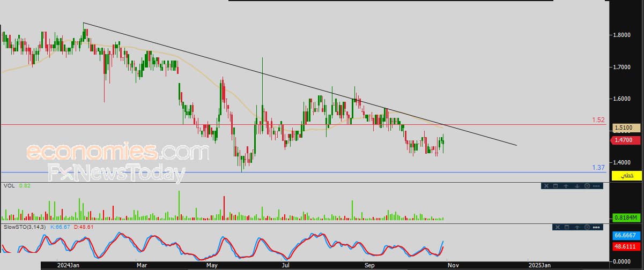Image resolution: width=644 pixels, height=270 pixels.
Task: Click the 1.8000 price axis label
Action: [622, 35]
